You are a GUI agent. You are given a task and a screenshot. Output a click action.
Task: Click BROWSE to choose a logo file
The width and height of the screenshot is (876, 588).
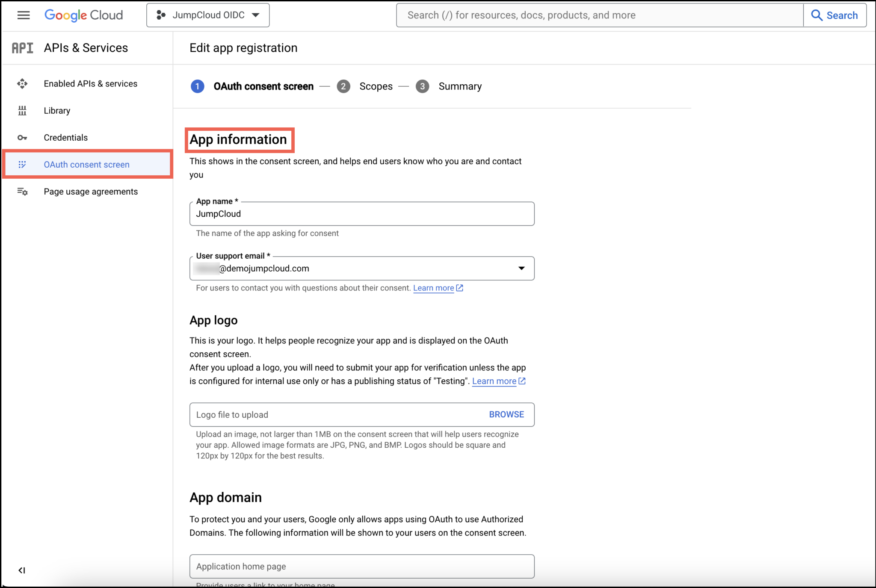[506, 414]
